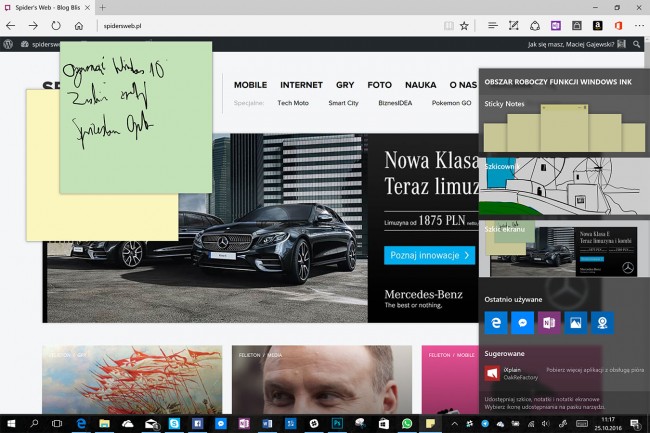Launch Messenger from Ostatnio używane
650x433 pixels.
pos(522,323)
